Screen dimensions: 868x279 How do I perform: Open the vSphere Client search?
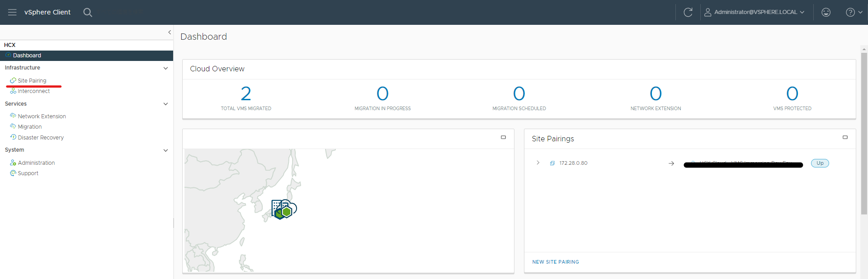tap(88, 12)
